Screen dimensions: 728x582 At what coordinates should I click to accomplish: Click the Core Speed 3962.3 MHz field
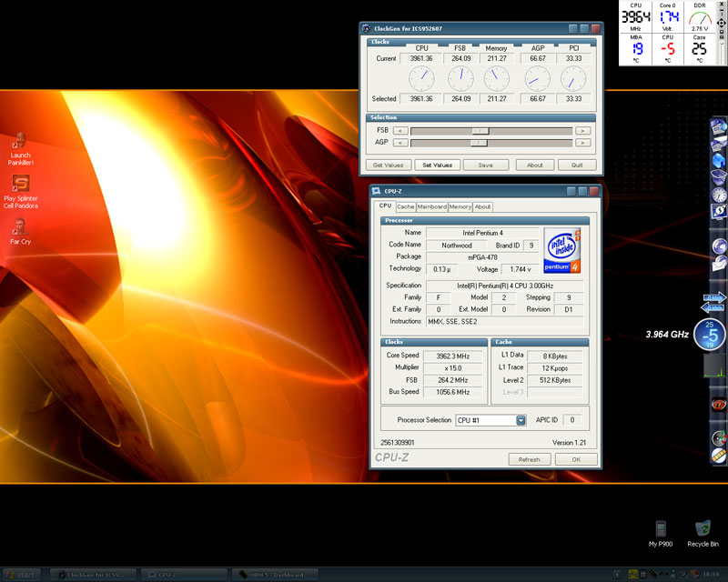[452, 356]
